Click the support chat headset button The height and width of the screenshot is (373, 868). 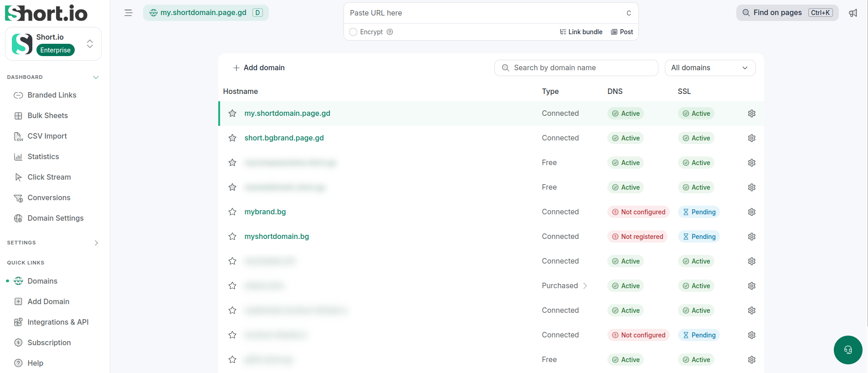(x=848, y=350)
